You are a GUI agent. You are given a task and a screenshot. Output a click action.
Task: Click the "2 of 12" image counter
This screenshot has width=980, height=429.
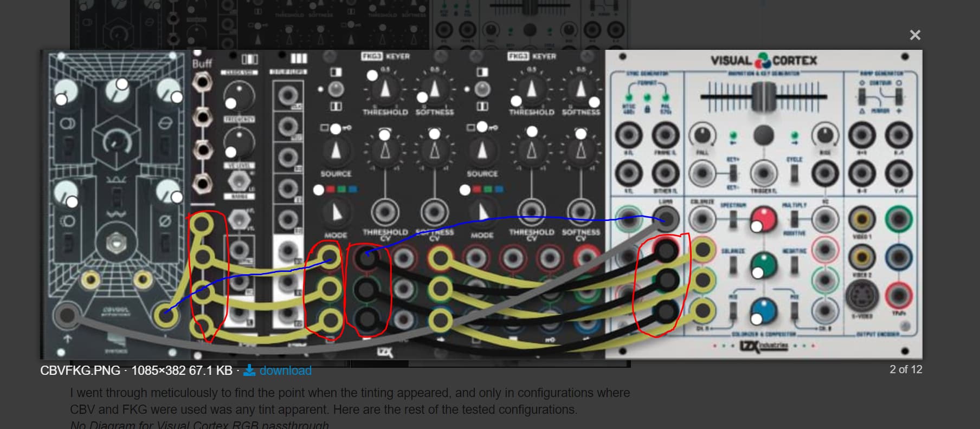906,369
